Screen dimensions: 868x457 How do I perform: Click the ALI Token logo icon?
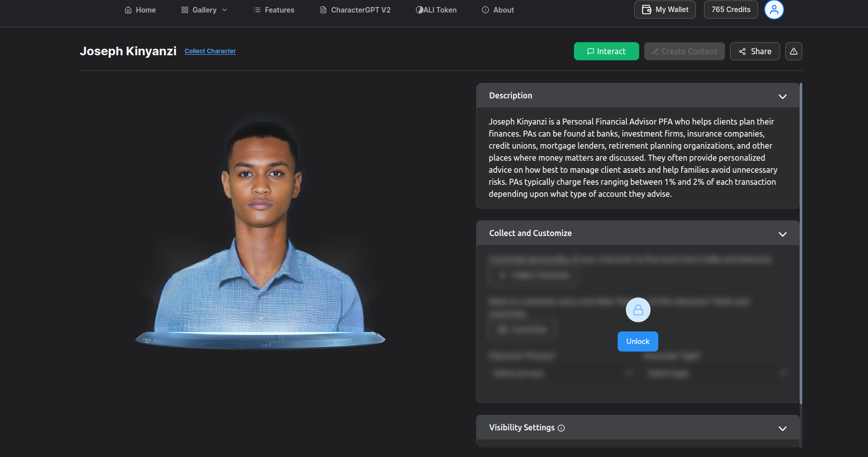point(419,10)
